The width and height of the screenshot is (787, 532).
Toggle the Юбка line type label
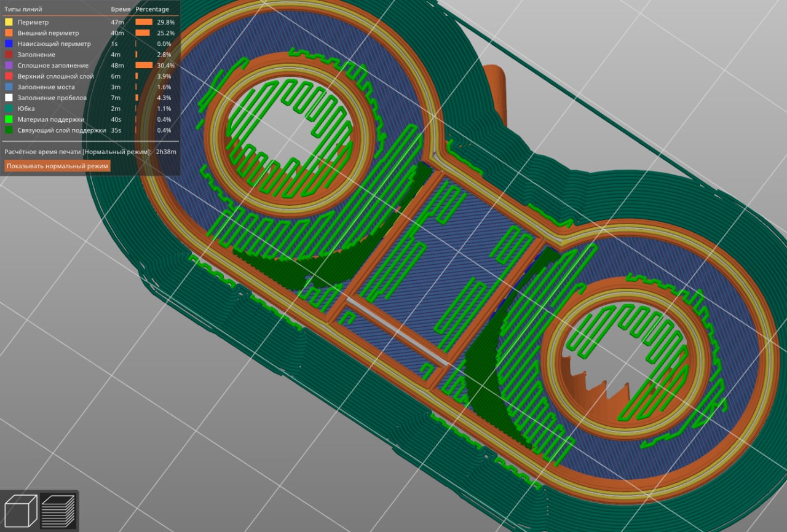(26, 108)
